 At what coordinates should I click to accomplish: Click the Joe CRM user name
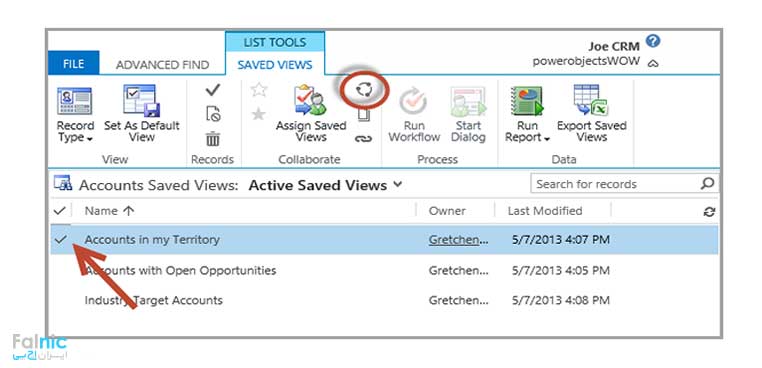[613, 47]
